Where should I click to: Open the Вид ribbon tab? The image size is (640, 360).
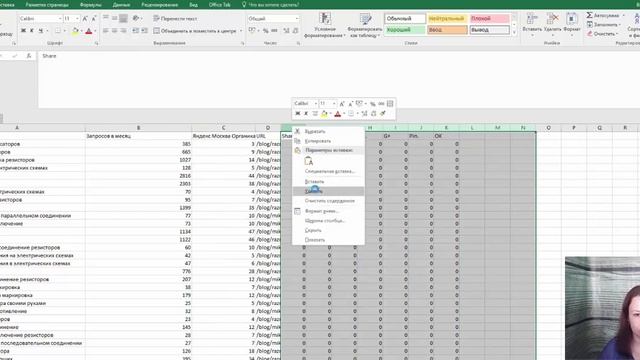click(x=193, y=5)
